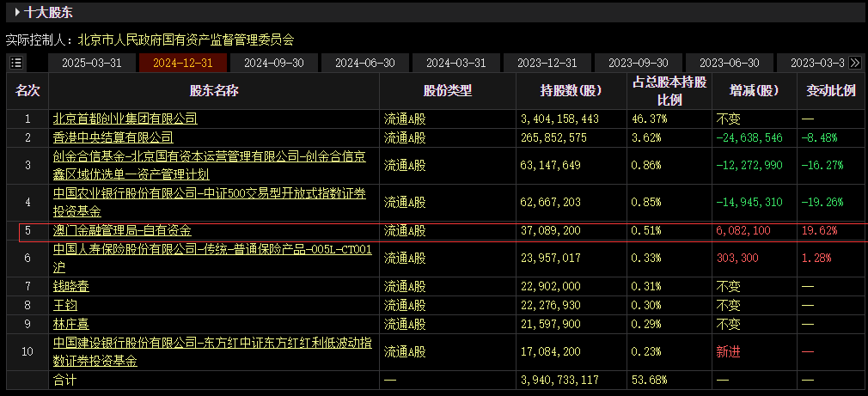The height and width of the screenshot is (396, 868).
Task: Click the change value 6,082,100
Action: point(743,230)
